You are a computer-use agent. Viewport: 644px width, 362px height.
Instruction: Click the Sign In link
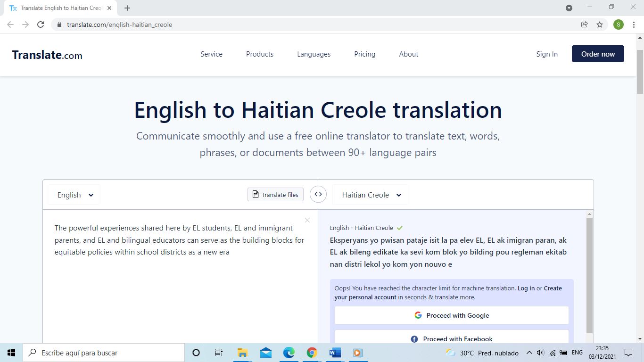[x=547, y=54]
